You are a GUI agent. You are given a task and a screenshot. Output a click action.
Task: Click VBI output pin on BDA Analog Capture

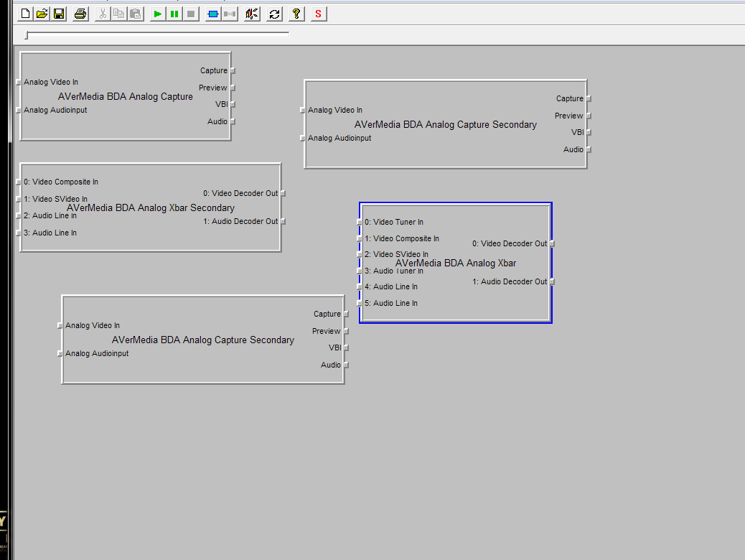tap(233, 104)
